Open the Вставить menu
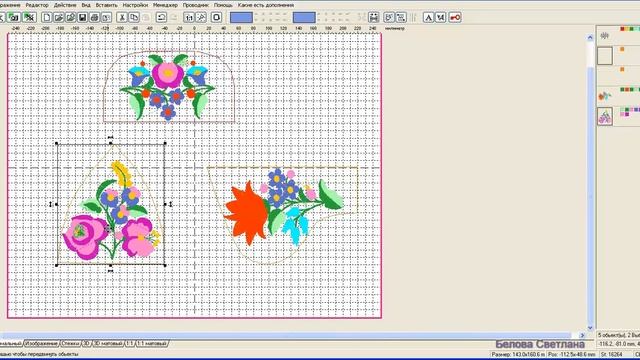This screenshot has width=640, height=360. click(106, 5)
